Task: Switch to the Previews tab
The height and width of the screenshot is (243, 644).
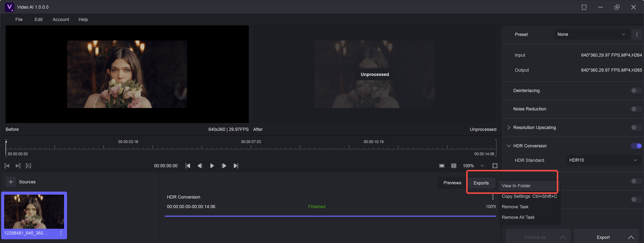Action: [452, 183]
